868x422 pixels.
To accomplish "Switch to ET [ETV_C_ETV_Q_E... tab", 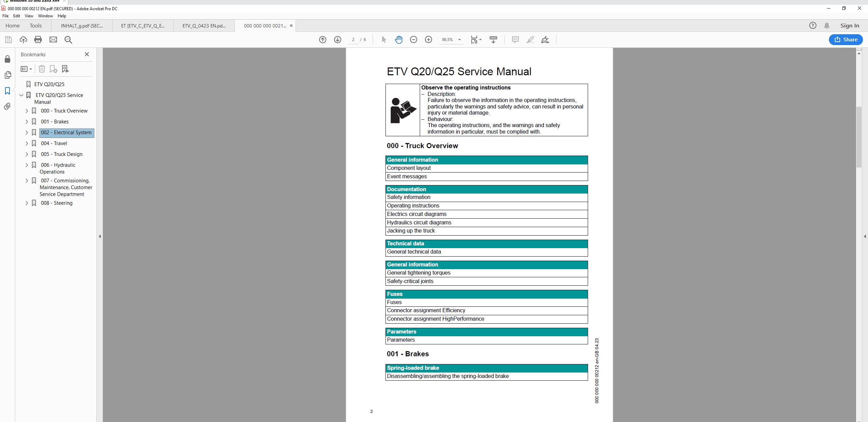I will click(x=143, y=26).
